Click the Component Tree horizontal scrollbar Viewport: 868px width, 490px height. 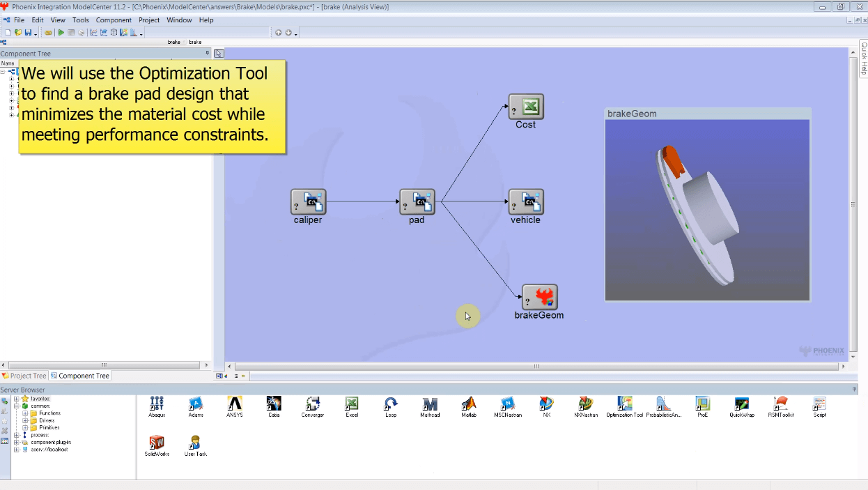[x=104, y=365]
